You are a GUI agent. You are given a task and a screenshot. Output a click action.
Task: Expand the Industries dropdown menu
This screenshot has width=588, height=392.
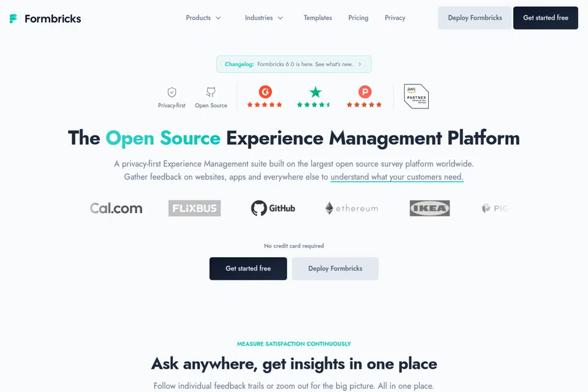[x=263, y=18]
